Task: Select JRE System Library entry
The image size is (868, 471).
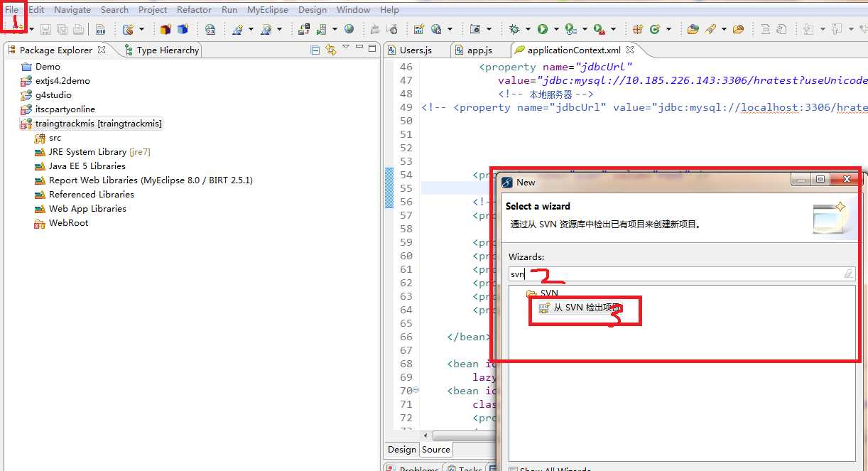Action: click(x=99, y=152)
